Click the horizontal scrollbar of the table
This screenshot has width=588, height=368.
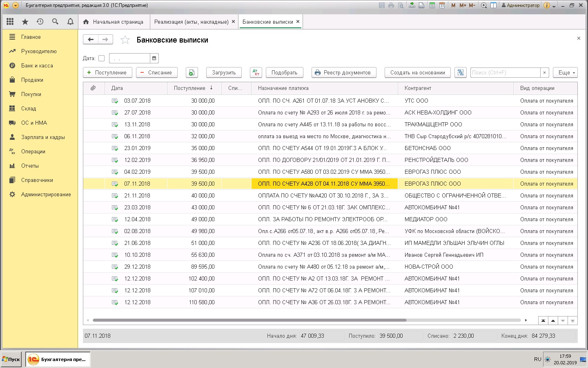(249, 320)
